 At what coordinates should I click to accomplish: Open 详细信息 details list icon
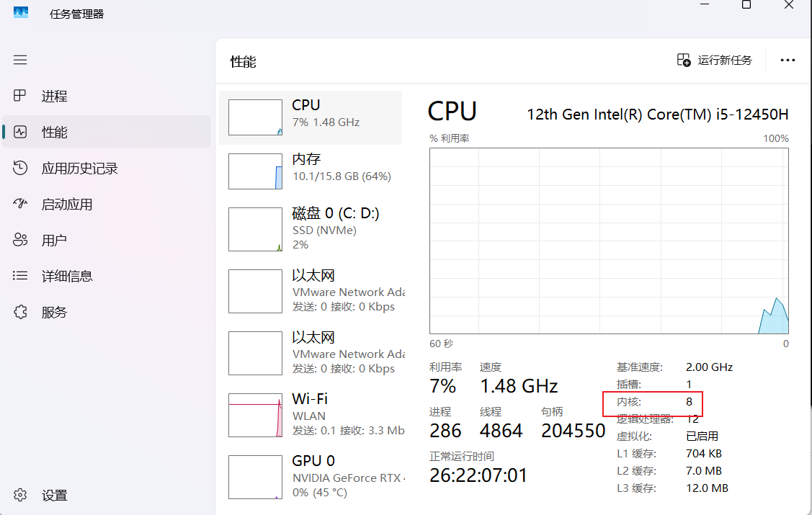point(20,276)
